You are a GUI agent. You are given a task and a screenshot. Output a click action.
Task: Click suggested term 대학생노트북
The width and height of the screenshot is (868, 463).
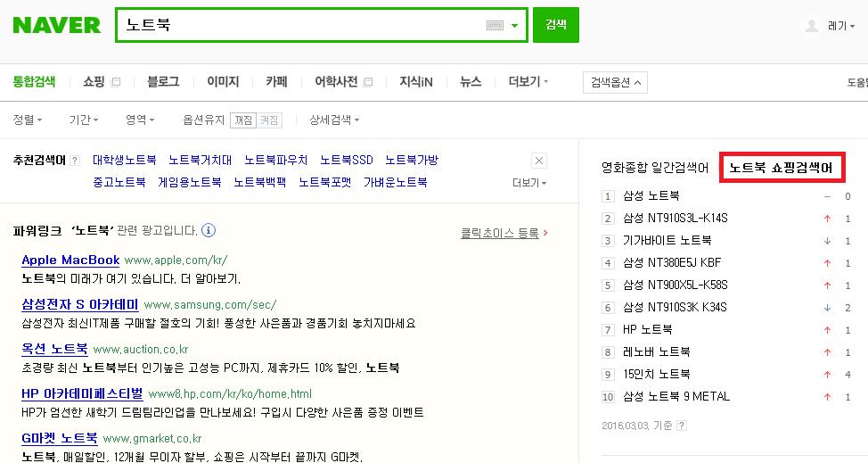[x=125, y=160]
